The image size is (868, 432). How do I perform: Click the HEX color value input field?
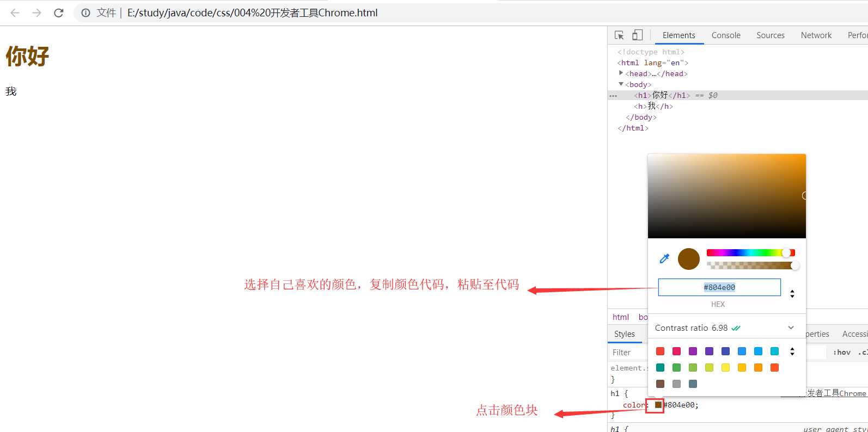[x=719, y=287]
